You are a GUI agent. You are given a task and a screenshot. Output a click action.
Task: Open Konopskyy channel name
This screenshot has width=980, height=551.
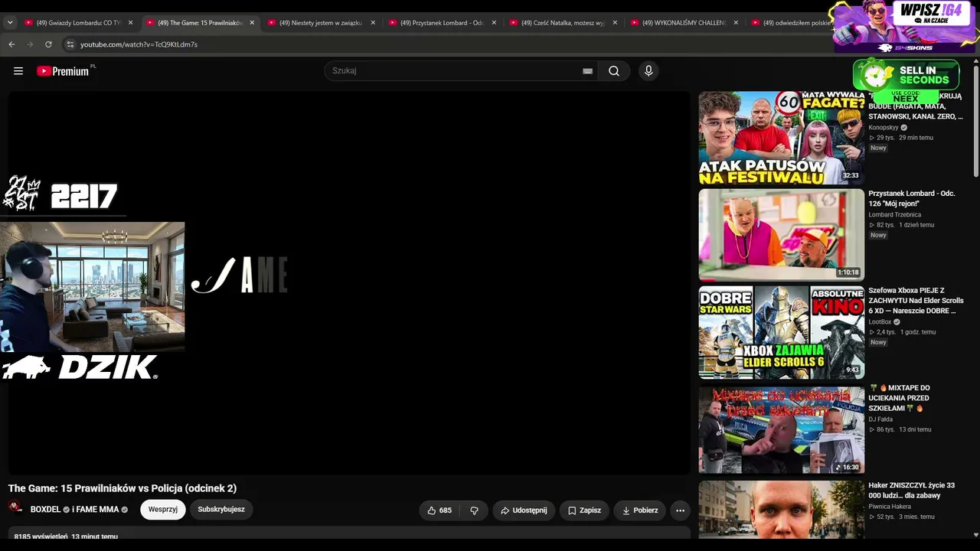[x=884, y=128]
